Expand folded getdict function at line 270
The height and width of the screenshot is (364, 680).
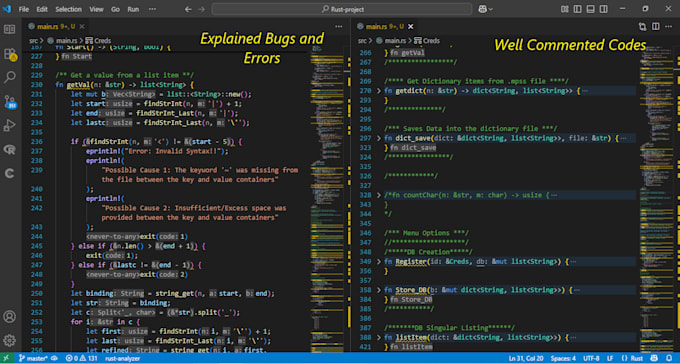click(379, 91)
